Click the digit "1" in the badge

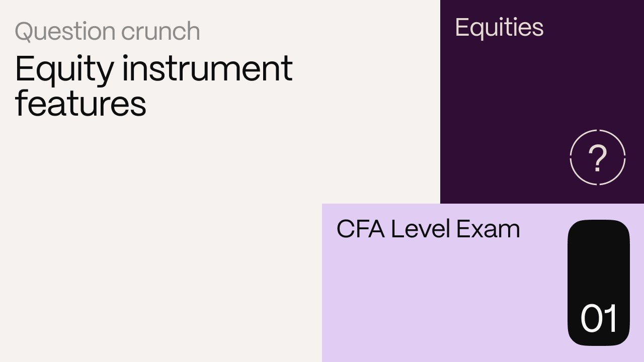611,318
